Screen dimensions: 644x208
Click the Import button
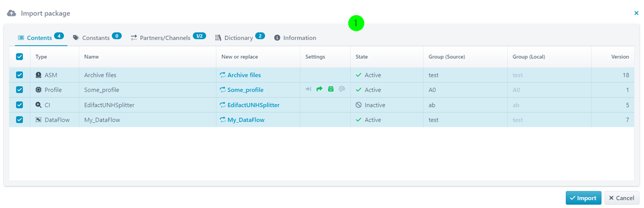[x=583, y=198]
